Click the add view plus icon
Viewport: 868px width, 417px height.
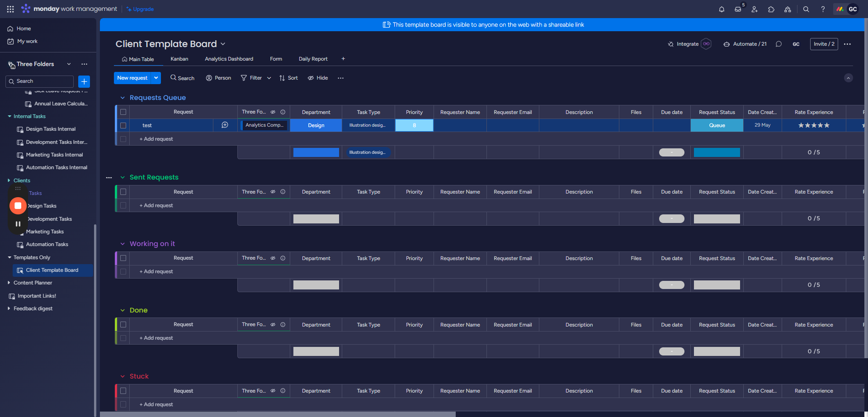(x=343, y=59)
